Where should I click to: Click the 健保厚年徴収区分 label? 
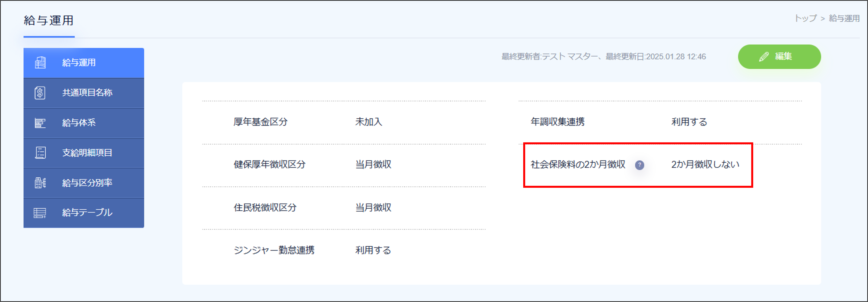(270, 164)
